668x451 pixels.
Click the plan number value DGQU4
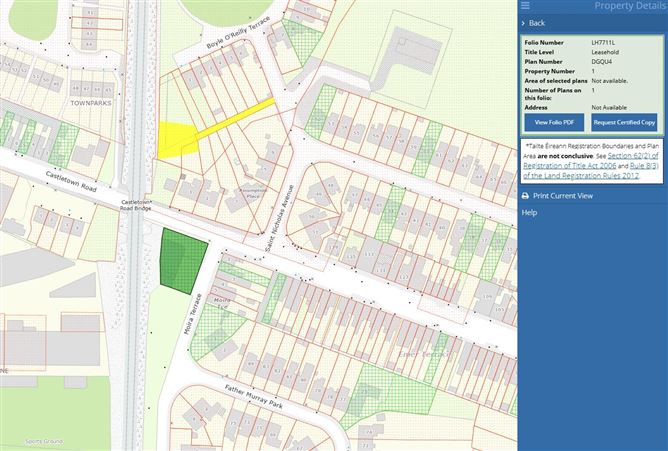(601, 61)
